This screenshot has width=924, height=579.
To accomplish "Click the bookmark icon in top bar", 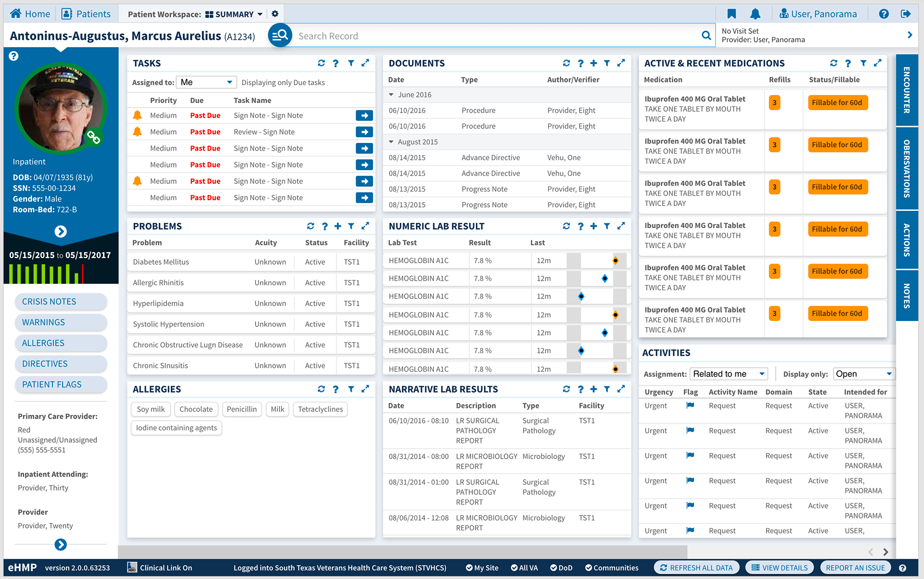I will tap(731, 14).
